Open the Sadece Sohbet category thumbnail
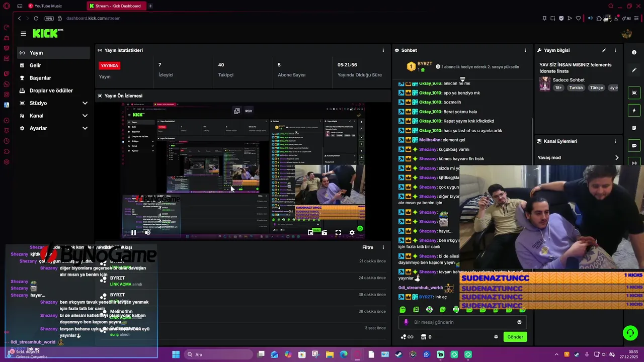Viewport: 644px width, 362px height. [544, 83]
